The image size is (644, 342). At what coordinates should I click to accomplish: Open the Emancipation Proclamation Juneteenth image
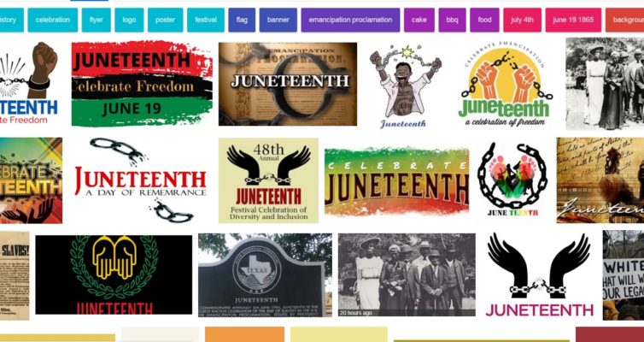coord(288,84)
